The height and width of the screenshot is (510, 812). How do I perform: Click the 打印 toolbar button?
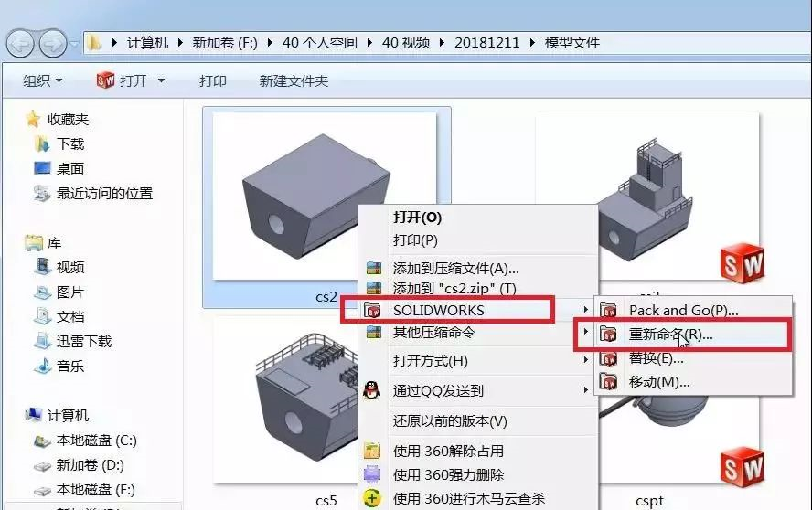point(213,80)
